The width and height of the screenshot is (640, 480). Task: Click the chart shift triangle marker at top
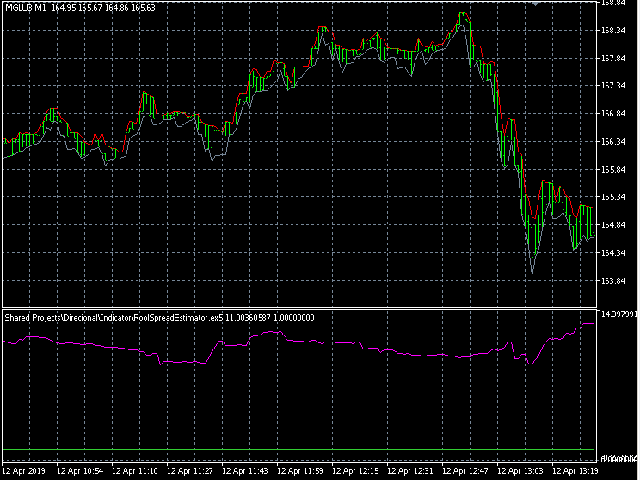tap(536, 3)
